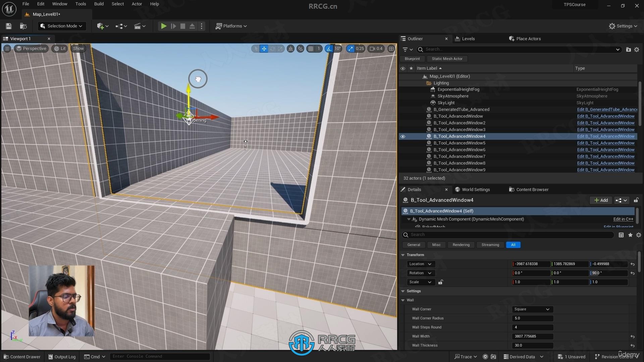This screenshot has height=362, width=644.
Task: Open the Edit in C++ link
Action: [623, 219]
